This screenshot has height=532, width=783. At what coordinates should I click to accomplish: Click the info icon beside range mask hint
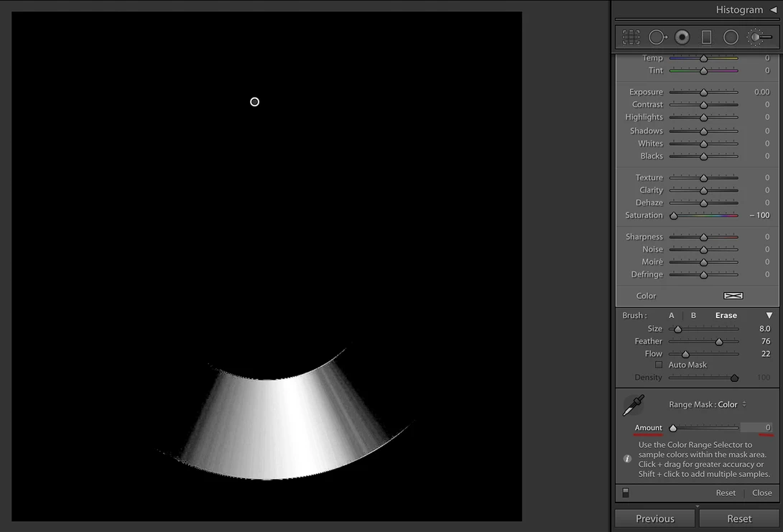(x=627, y=459)
